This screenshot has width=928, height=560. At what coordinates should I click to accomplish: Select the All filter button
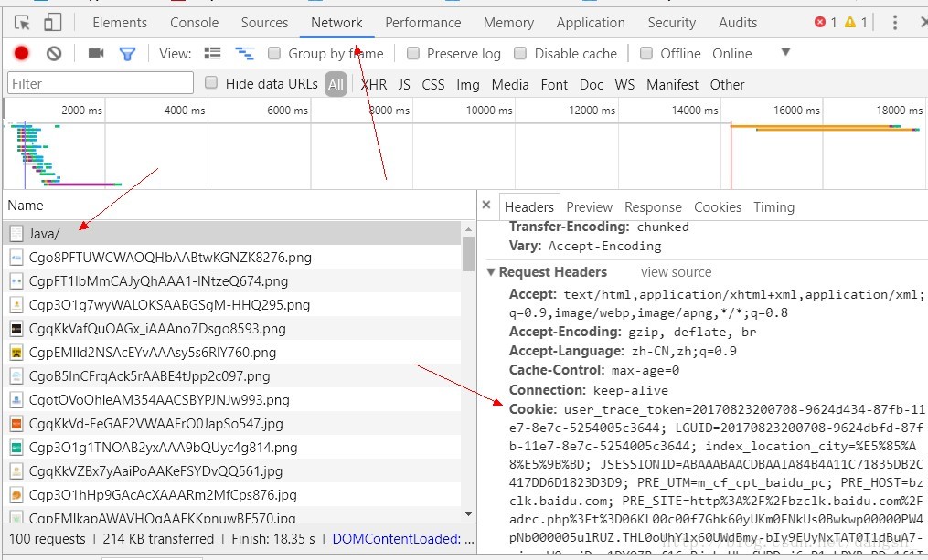click(336, 85)
